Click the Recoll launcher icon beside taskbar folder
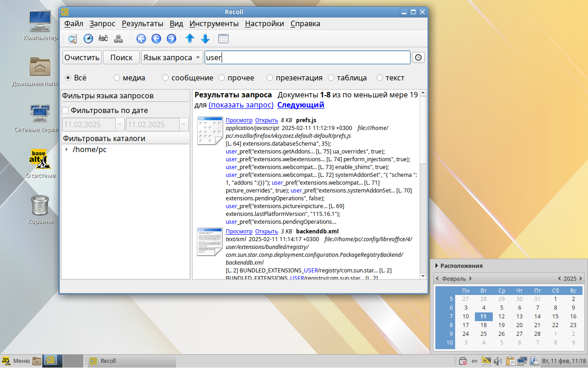 click(51, 361)
